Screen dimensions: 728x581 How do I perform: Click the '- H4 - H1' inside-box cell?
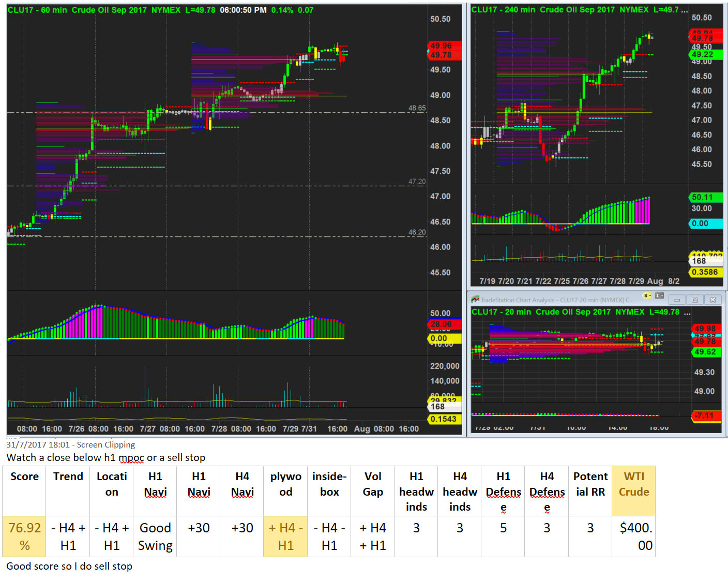(329, 537)
